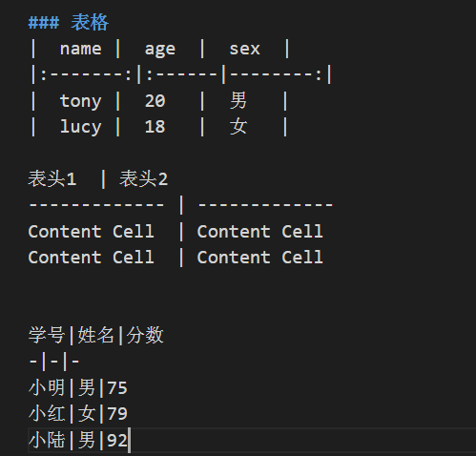Click the '女' character in lucy's row
This screenshot has height=456, width=476.
(x=238, y=126)
